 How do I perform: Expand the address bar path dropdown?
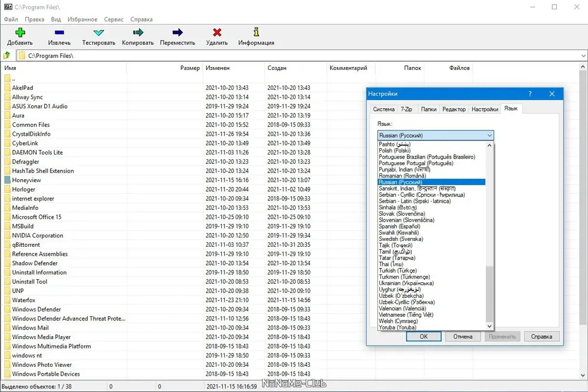pyautogui.click(x=583, y=56)
